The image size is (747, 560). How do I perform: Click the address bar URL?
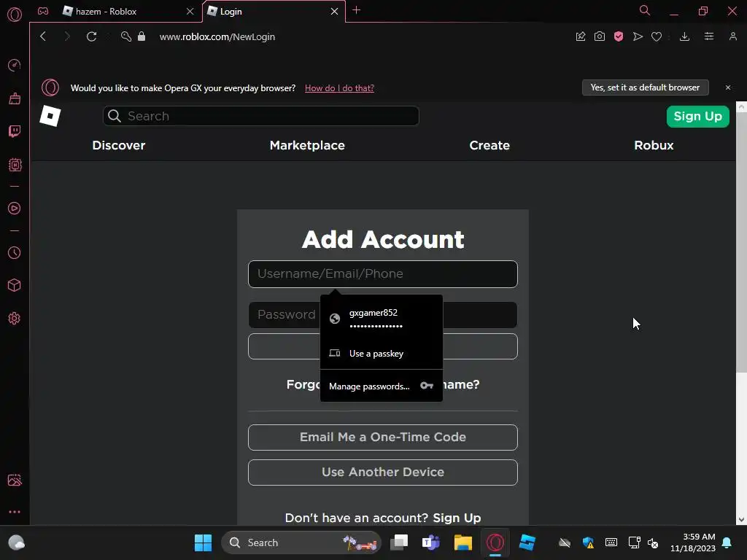click(217, 36)
